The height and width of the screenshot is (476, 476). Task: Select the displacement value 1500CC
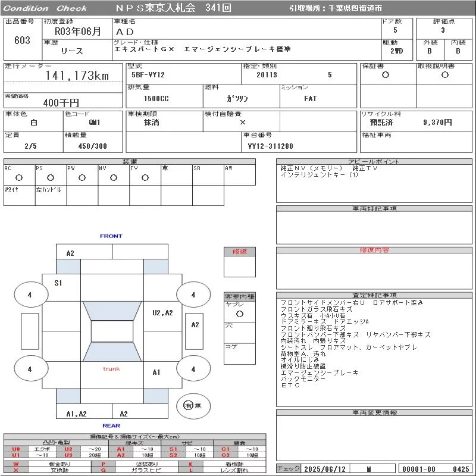[156, 98]
